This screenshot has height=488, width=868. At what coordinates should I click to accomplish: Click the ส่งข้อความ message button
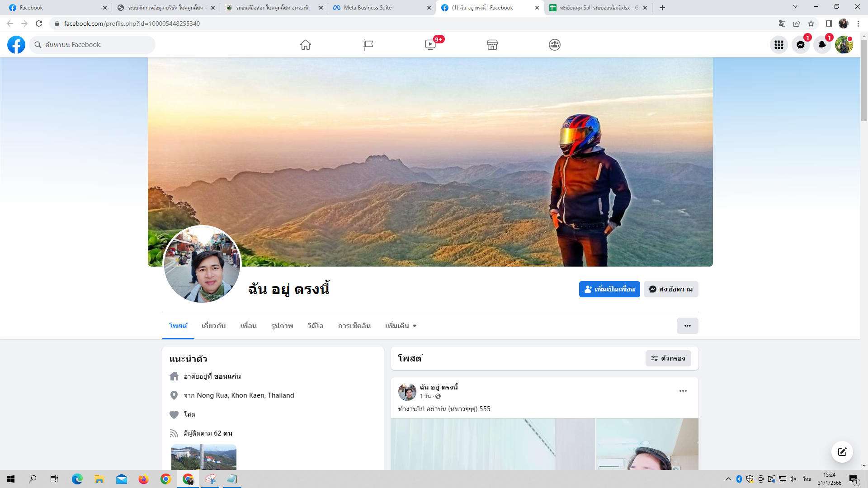pyautogui.click(x=671, y=289)
